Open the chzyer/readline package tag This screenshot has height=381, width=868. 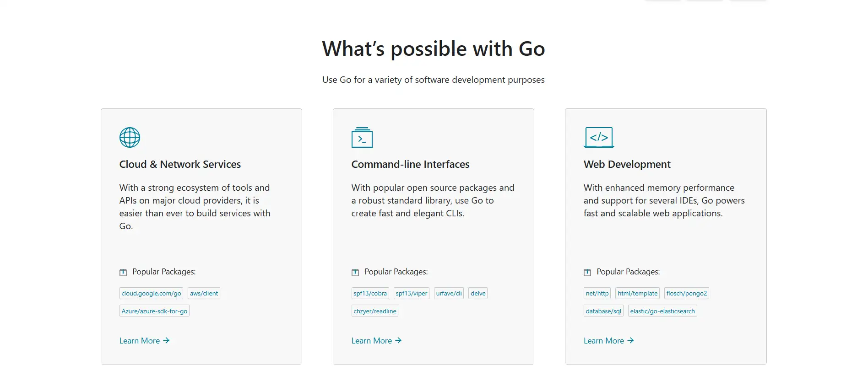374,311
